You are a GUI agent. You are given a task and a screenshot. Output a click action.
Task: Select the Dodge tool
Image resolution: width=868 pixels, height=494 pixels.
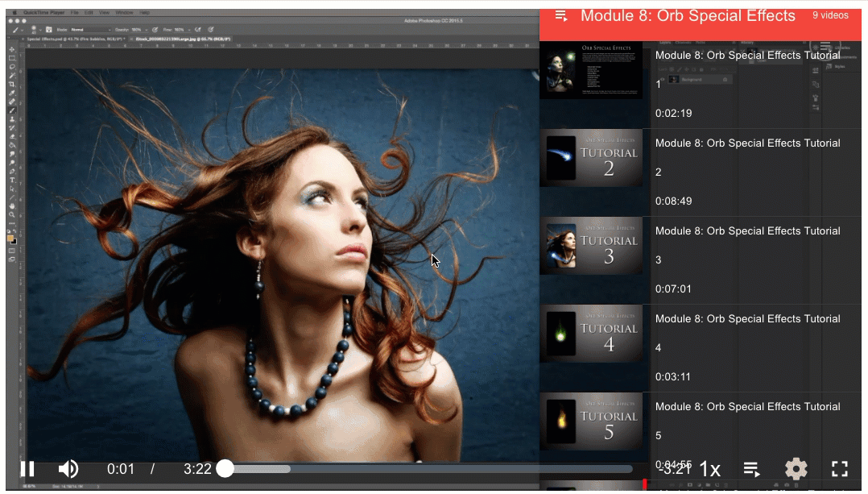(x=11, y=163)
